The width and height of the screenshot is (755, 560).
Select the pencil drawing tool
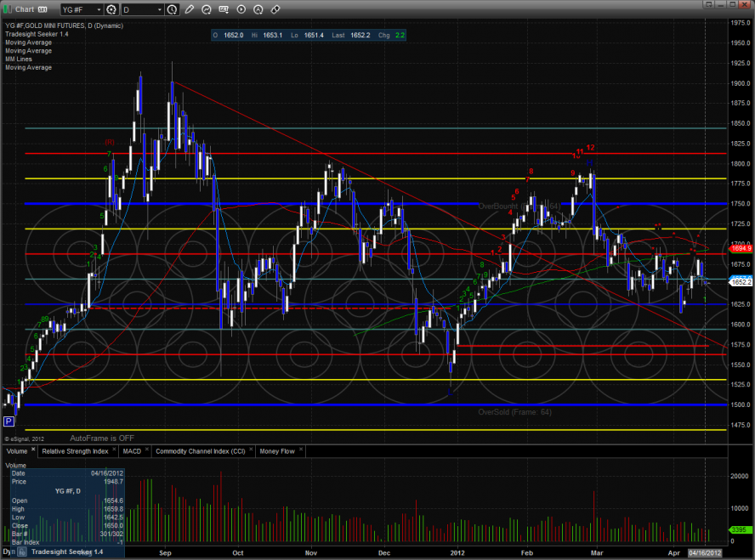point(189,10)
